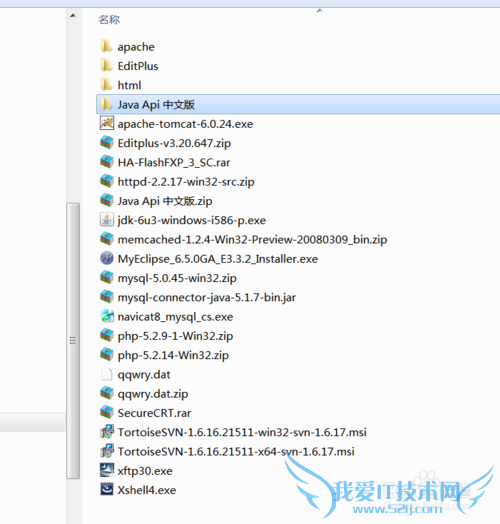
Task: Click the navigation pane scroll-up arrow
Action: click(x=73, y=15)
